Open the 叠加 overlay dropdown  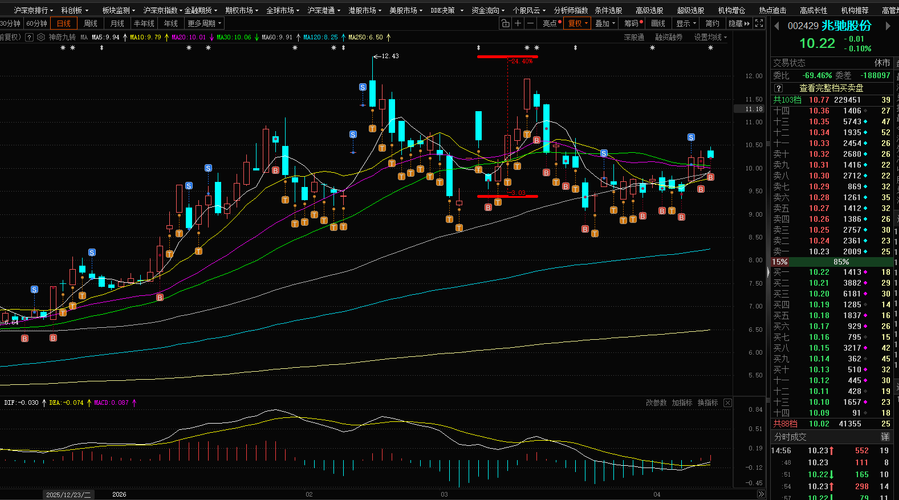[603, 22]
